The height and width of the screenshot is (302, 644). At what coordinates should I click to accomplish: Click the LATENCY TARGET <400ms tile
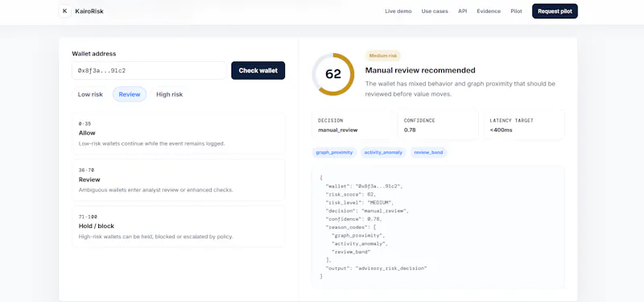(x=525, y=125)
